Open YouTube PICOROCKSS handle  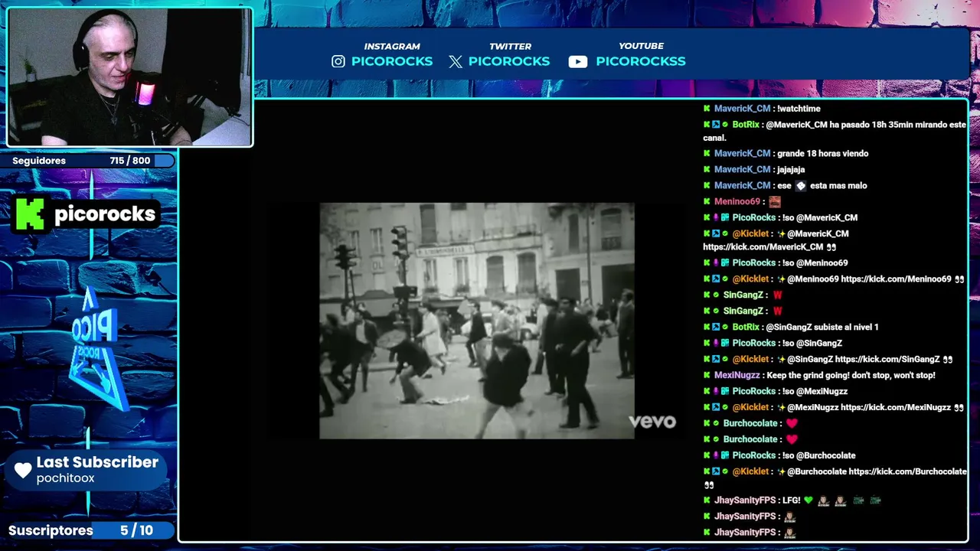point(641,61)
